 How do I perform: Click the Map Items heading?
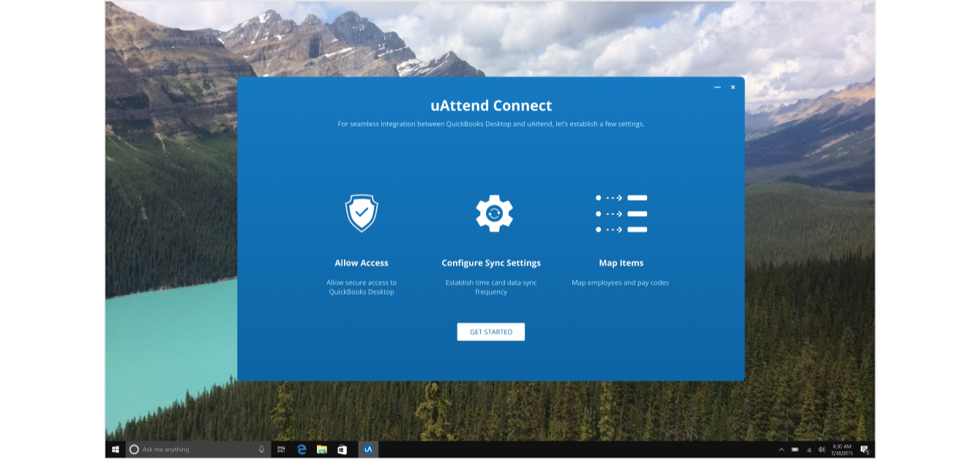point(621,263)
